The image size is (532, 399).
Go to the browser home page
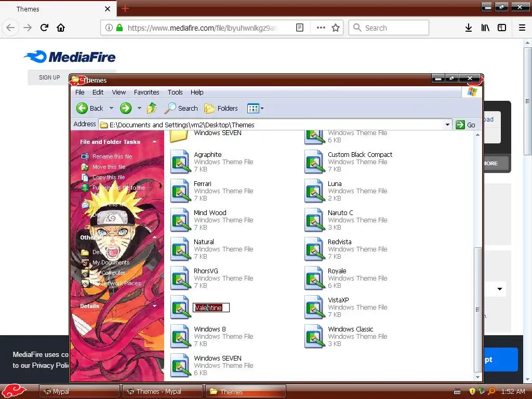tap(61, 28)
